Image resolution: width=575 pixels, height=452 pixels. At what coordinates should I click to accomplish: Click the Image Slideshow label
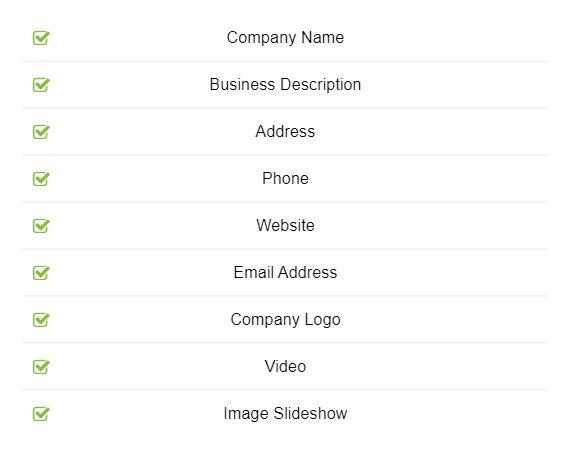coord(285,414)
